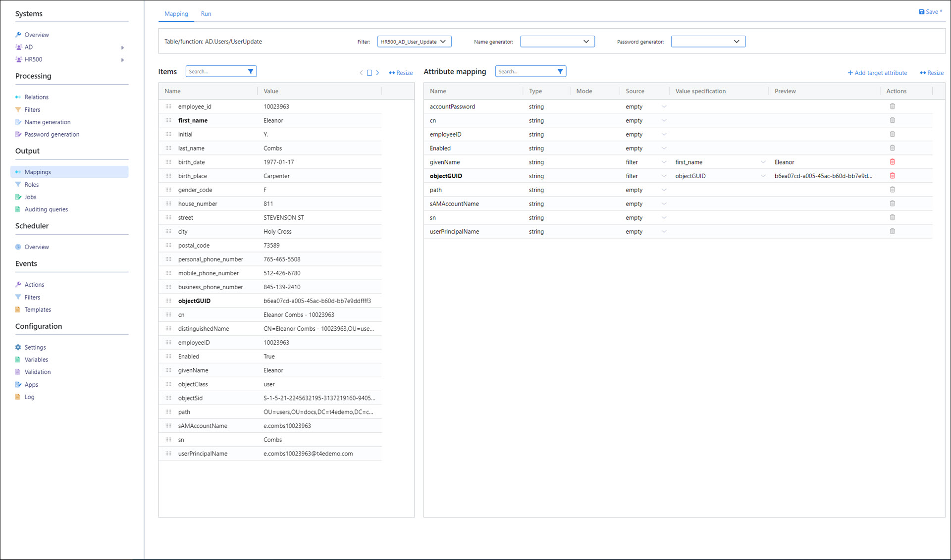This screenshot has height=560, width=951.
Task: Open the Filter HR500_AD_User_Update dropdown
Action: pyautogui.click(x=414, y=42)
